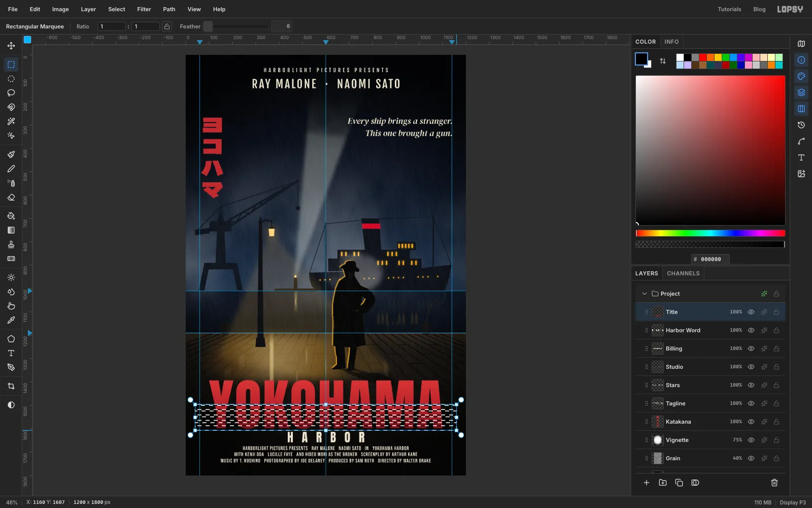Screen dimensions: 812x508
Task: Add a new layer with plus icon
Action: [x=647, y=483]
